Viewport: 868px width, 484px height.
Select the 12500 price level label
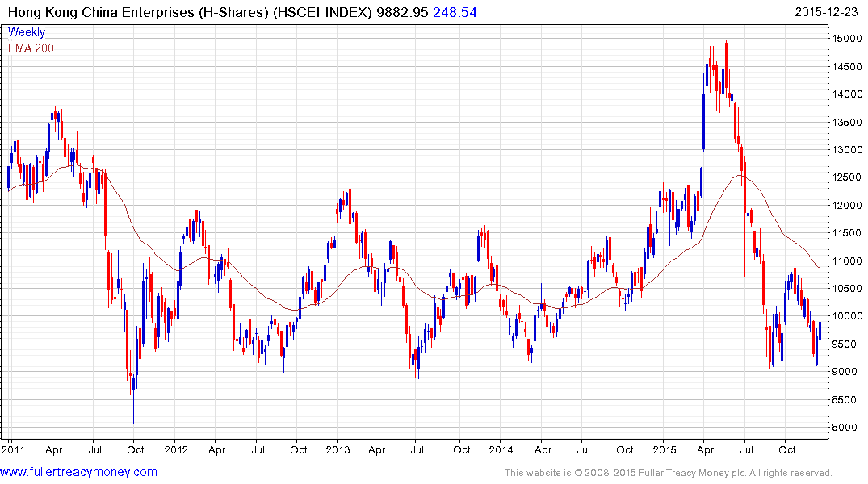click(845, 177)
